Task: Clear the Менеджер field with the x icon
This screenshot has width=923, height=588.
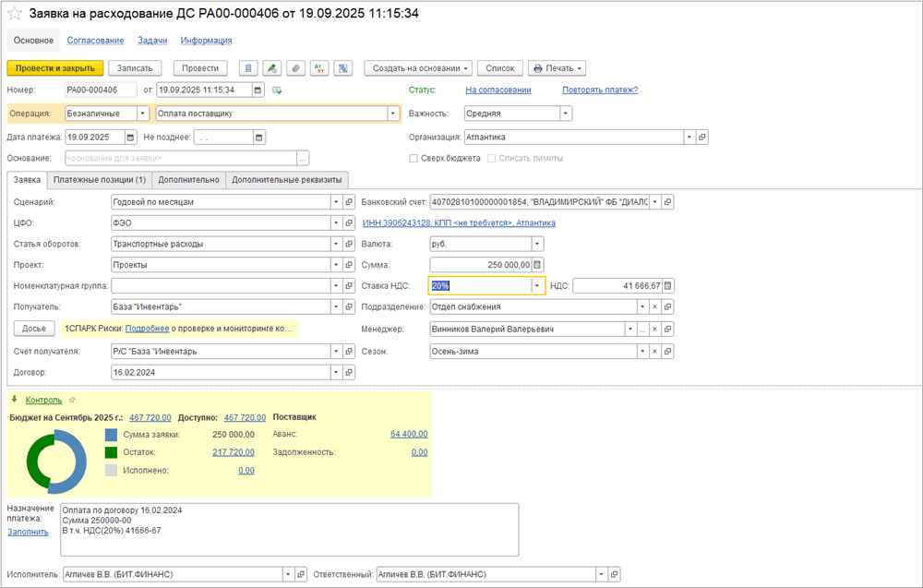Action: click(x=654, y=329)
